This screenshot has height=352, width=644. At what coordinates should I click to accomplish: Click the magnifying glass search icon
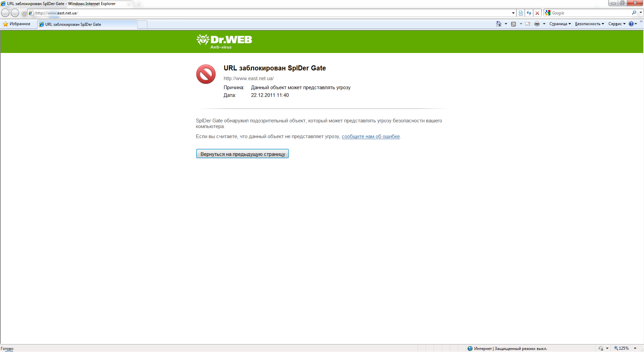coord(634,13)
